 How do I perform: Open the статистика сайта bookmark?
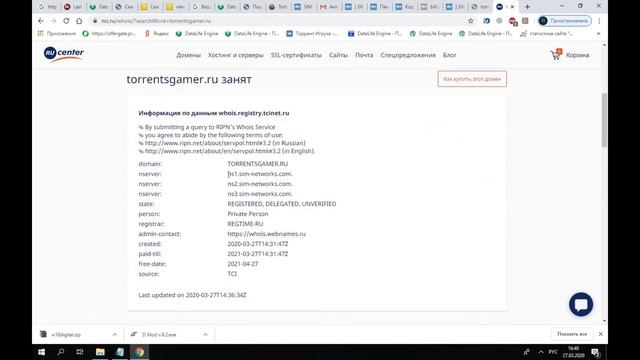[547, 33]
